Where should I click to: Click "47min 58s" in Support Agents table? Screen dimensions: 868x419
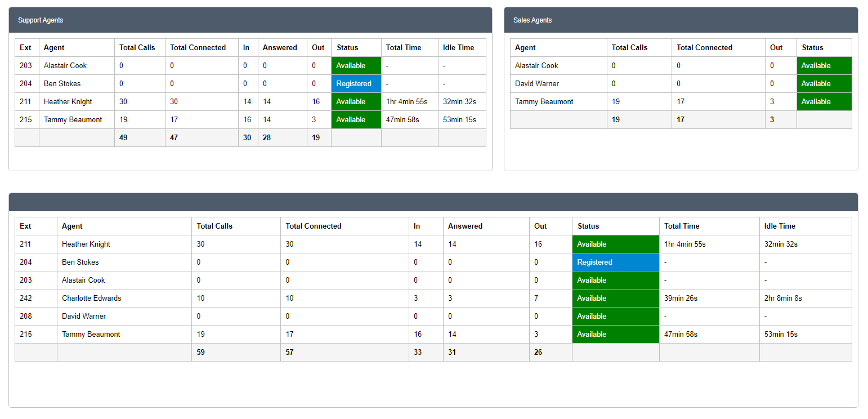pyautogui.click(x=402, y=120)
